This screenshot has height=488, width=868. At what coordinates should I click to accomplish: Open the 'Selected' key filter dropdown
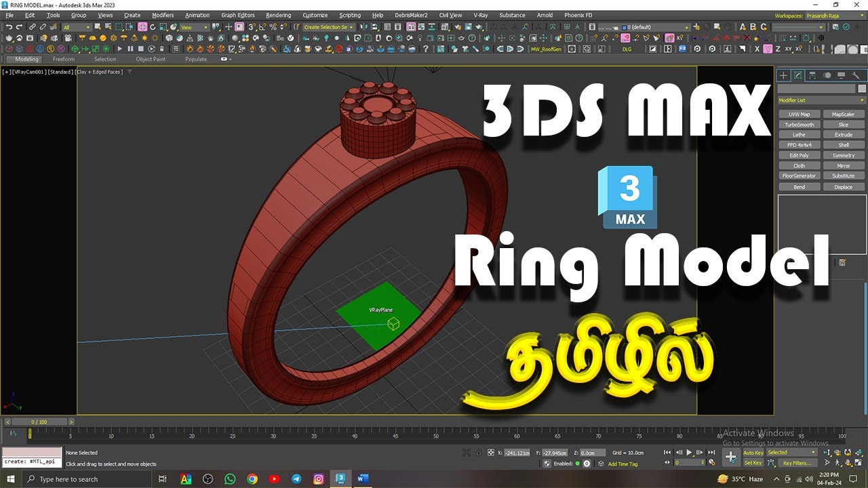click(x=792, y=452)
